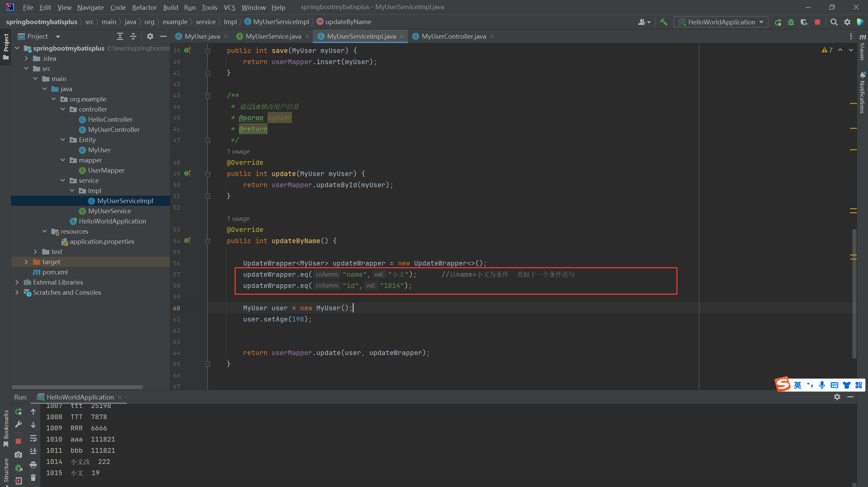
Task: Click the Rerun icon in Run panel
Action: click(19, 412)
